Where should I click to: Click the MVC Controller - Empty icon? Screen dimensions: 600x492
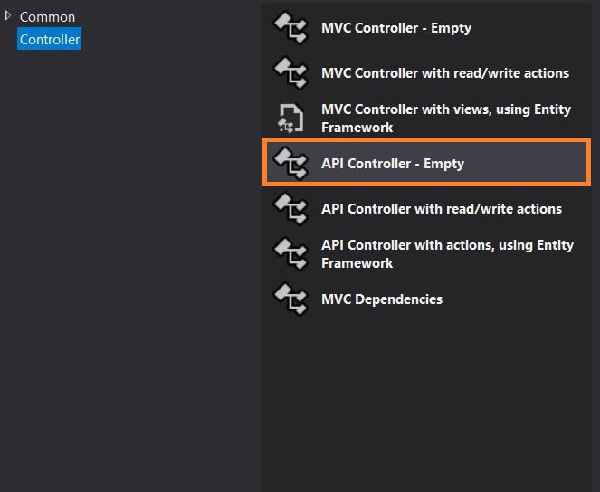pyautogui.click(x=290, y=28)
